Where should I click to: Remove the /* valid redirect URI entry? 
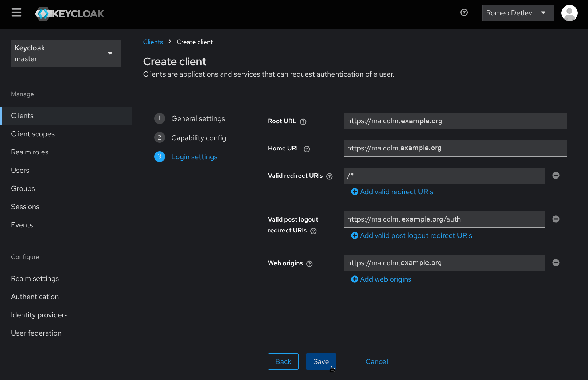click(556, 175)
